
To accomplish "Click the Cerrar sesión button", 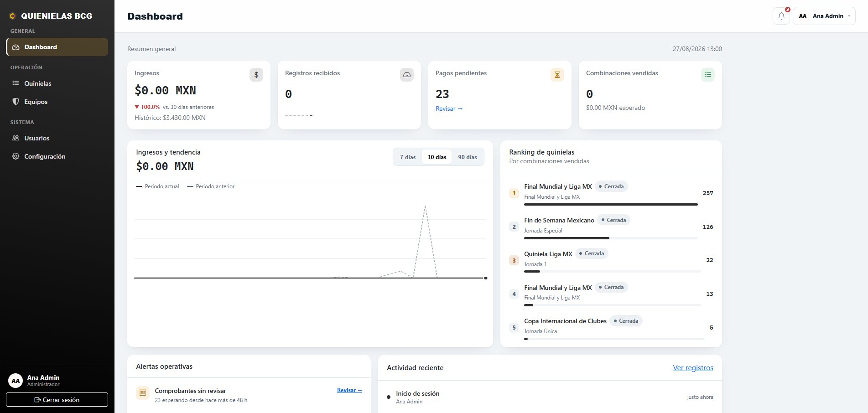I will [x=57, y=400].
